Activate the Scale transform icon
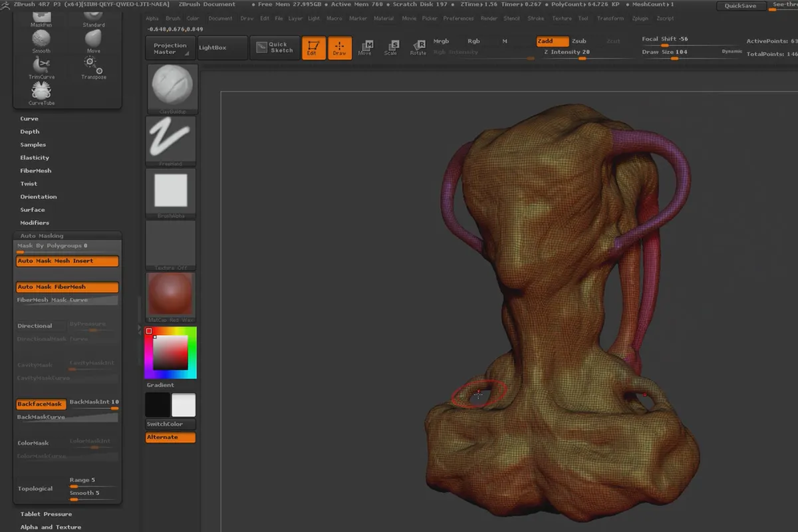 [x=391, y=48]
